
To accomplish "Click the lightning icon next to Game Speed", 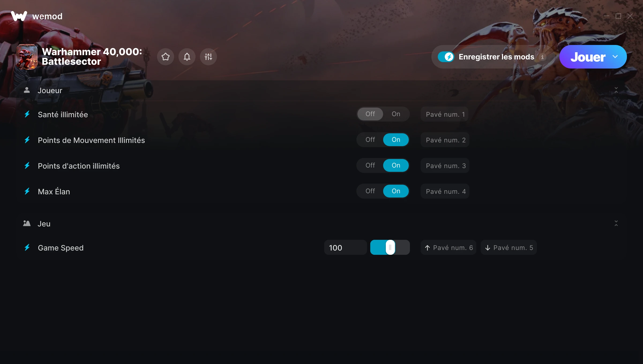I will tap(27, 247).
